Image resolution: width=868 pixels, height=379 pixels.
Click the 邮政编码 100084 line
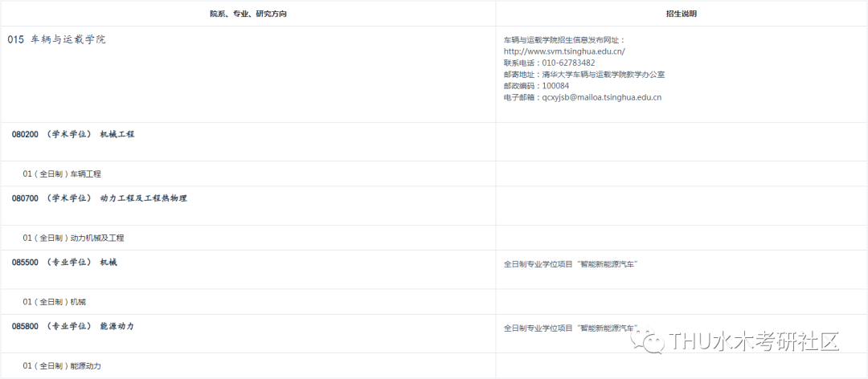536,86
